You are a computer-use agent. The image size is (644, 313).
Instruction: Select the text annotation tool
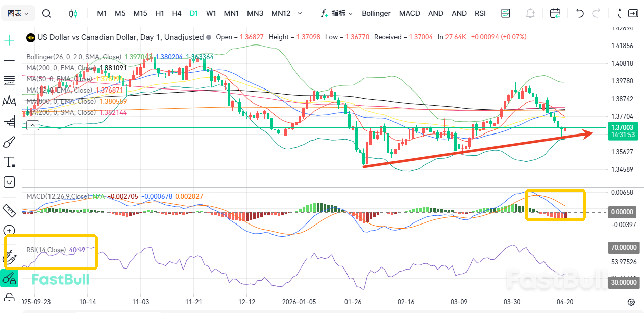(x=9, y=162)
